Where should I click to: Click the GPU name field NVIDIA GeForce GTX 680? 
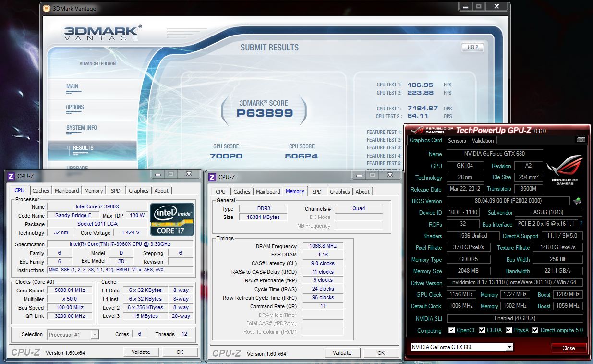495,154
